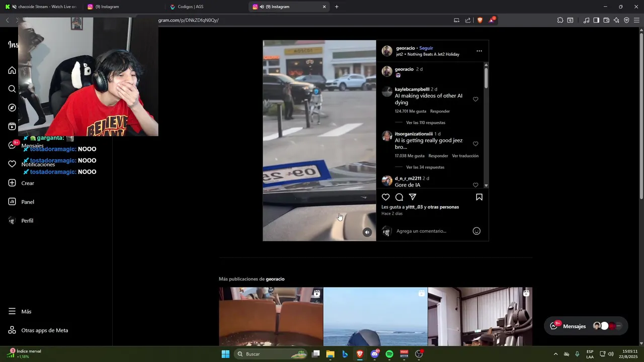Image resolution: width=644 pixels, height=362 pixels.
Task: Open emoji picker in comment box
Action: coord(476,231)
